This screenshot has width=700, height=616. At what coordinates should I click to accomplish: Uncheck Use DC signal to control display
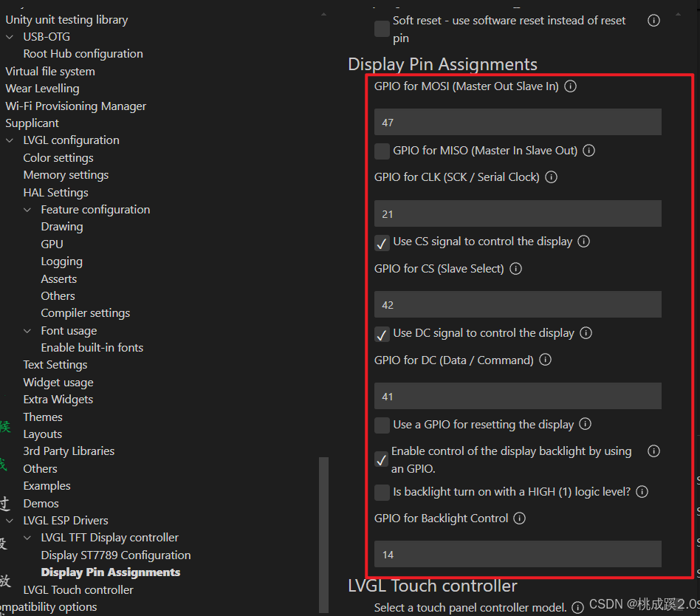[382, 334]
